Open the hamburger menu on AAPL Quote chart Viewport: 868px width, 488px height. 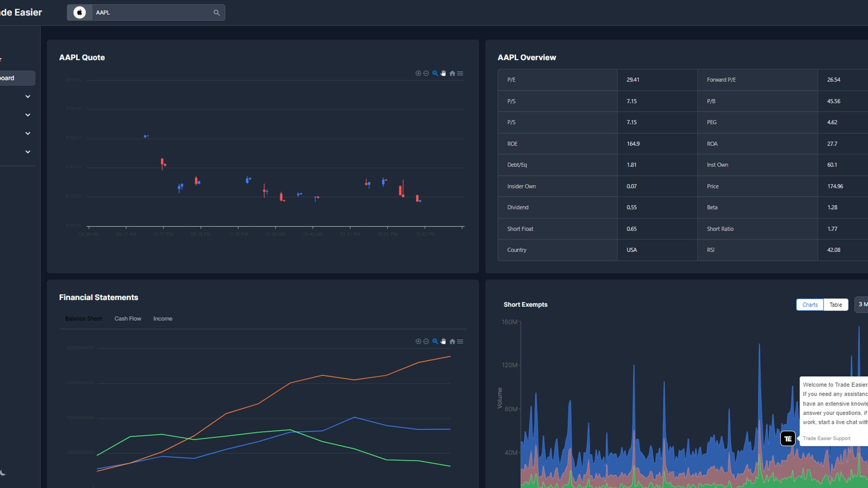tap(460, 73)
